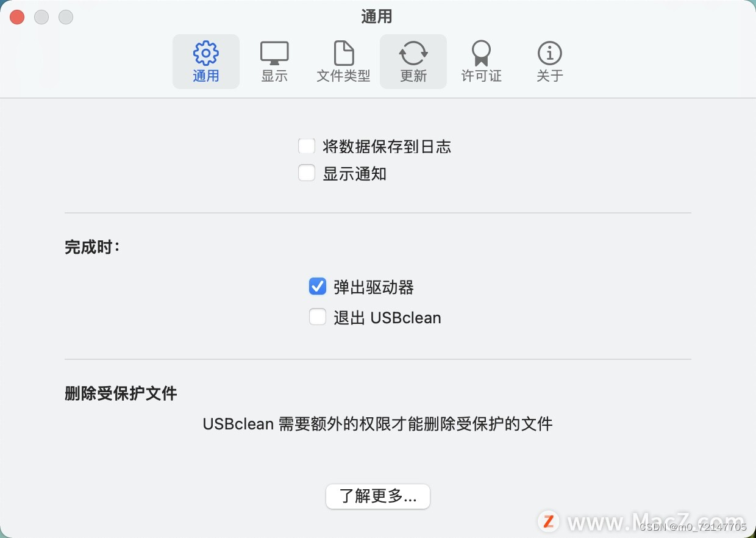Click the gray minimize window button
This screenshot has height=538, width=756.
tap(41, 17)
